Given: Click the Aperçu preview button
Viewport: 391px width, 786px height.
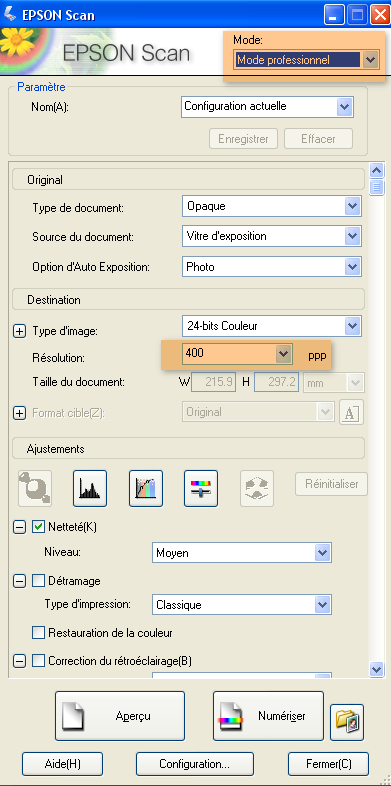Looking at the screenshot, I should tap(120, 715).
